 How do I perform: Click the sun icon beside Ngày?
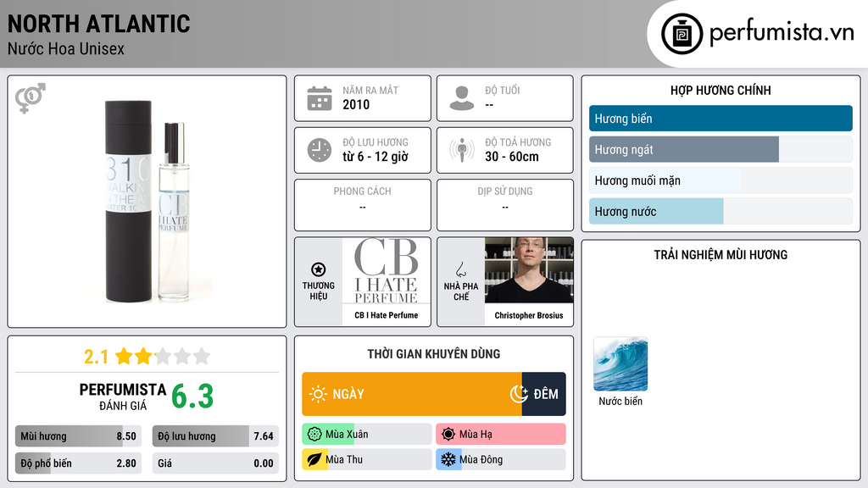click(x=318, y=394)
